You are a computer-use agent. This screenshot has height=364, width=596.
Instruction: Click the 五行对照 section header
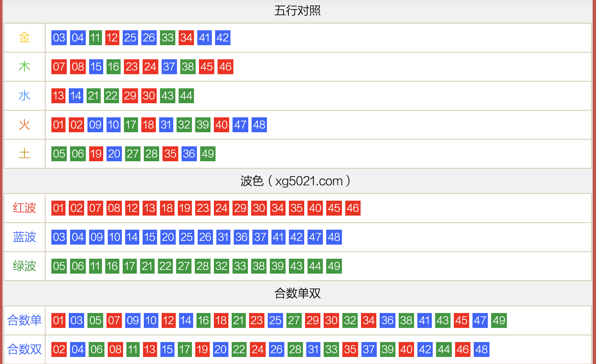[297, 10]
